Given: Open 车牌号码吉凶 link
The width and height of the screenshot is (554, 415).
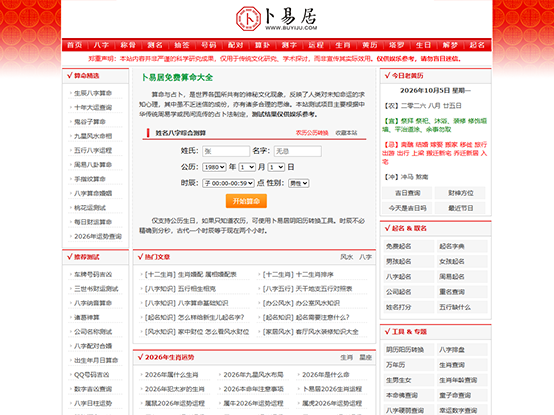Looking at the screenshot, I should 93,274.
